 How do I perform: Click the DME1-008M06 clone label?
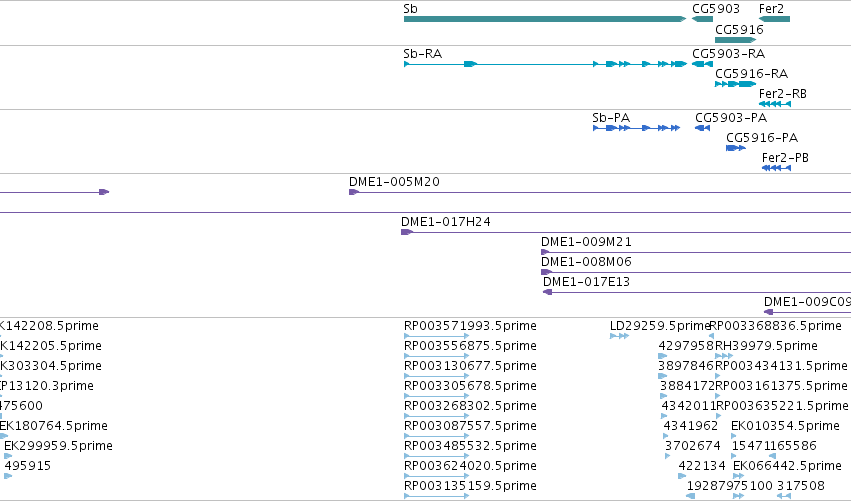click(x=586, y=262)
